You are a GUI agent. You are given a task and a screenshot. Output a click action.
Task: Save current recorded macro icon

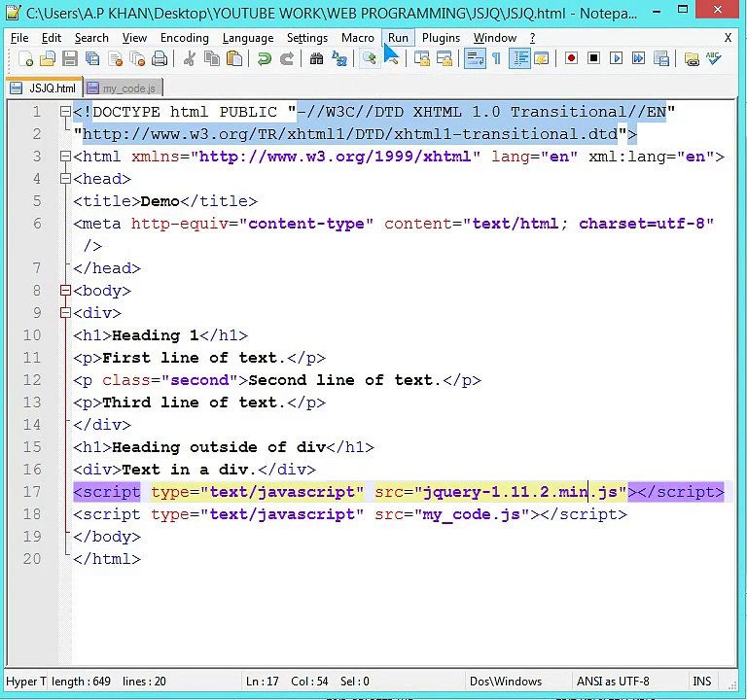click(661, 58)
